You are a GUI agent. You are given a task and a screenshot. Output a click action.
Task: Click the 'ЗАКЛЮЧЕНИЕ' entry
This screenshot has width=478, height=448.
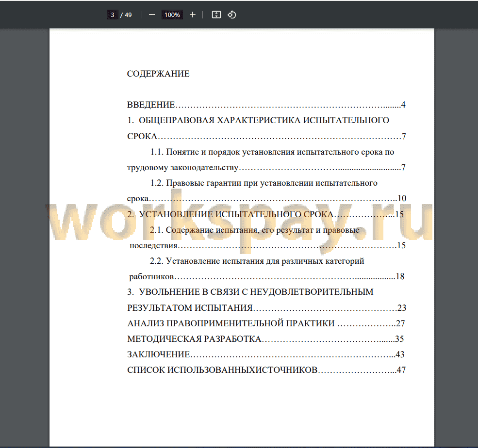point(265,354)
